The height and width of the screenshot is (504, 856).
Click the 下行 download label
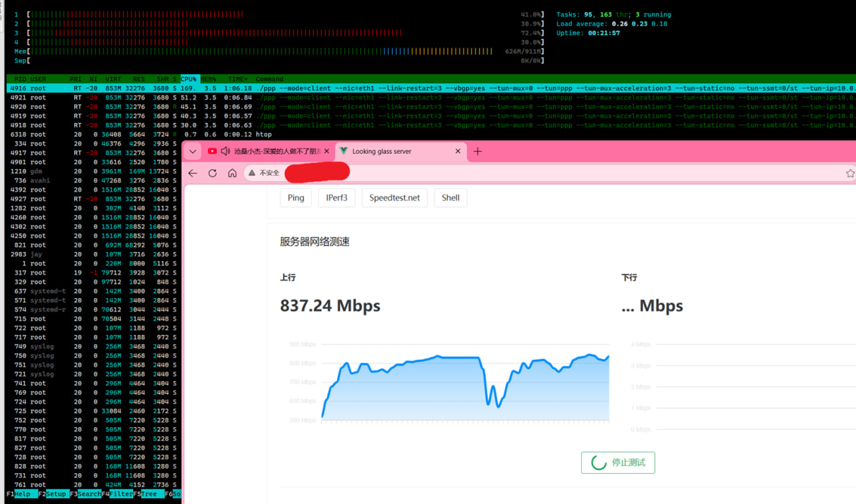(x=629, y=277)
